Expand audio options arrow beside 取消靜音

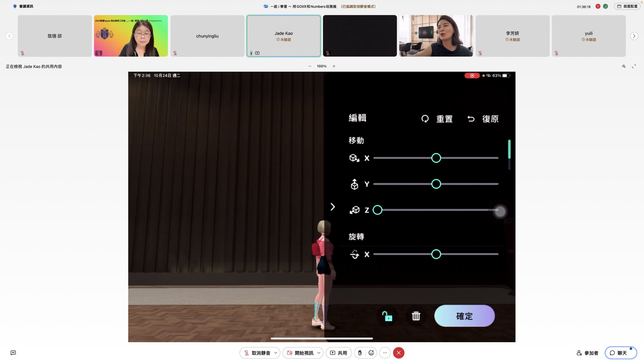[x=276, y=353]
